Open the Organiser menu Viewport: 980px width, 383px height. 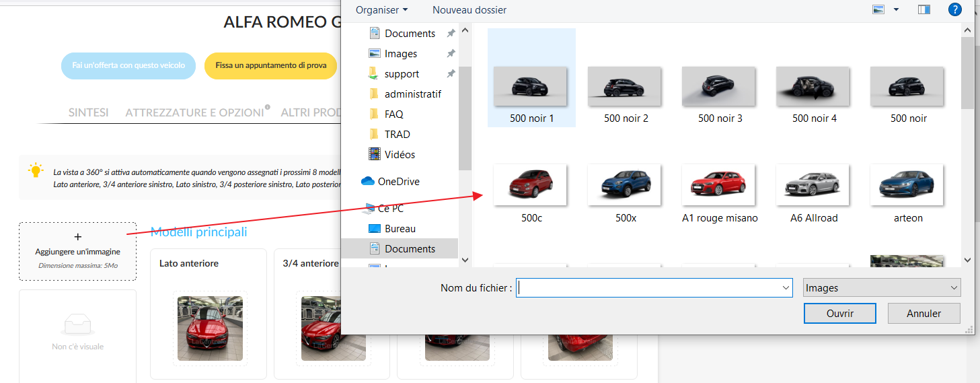pos(381,10)
